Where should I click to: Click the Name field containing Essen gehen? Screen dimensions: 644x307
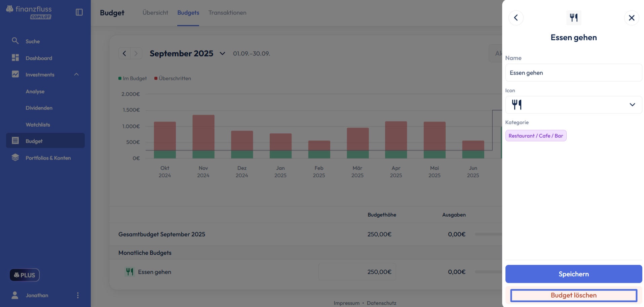pos(573,73)
